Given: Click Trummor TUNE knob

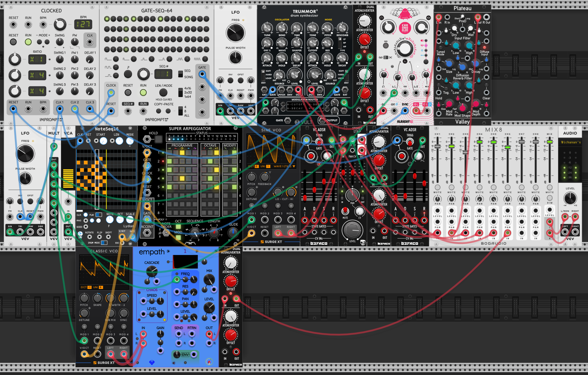Looking at the screenshot, I should click(x=267, y=28).
